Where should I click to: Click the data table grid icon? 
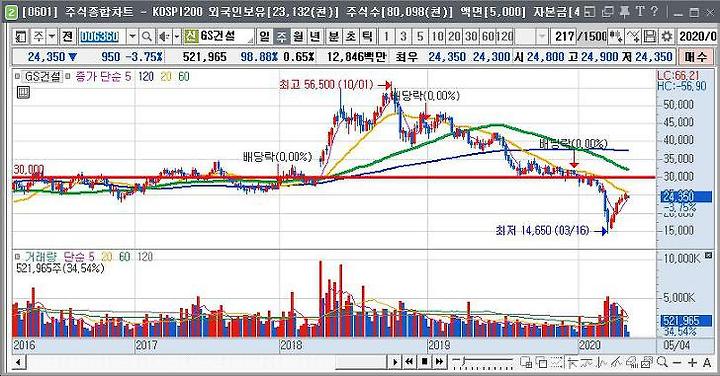click(x=23, y=93)
